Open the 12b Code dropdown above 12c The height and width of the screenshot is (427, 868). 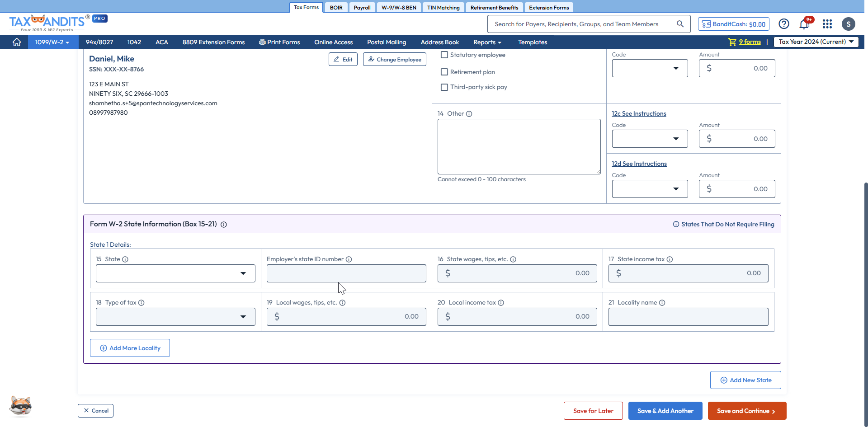coord(650,68)
